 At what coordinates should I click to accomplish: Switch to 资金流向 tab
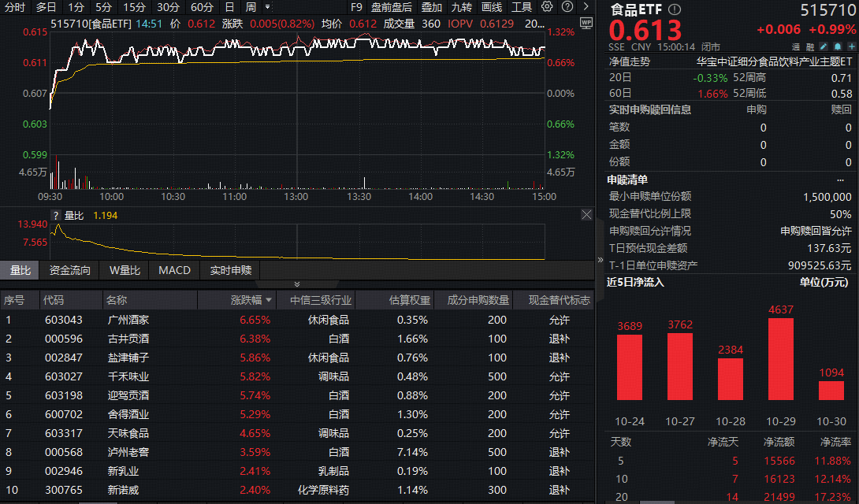70,270
